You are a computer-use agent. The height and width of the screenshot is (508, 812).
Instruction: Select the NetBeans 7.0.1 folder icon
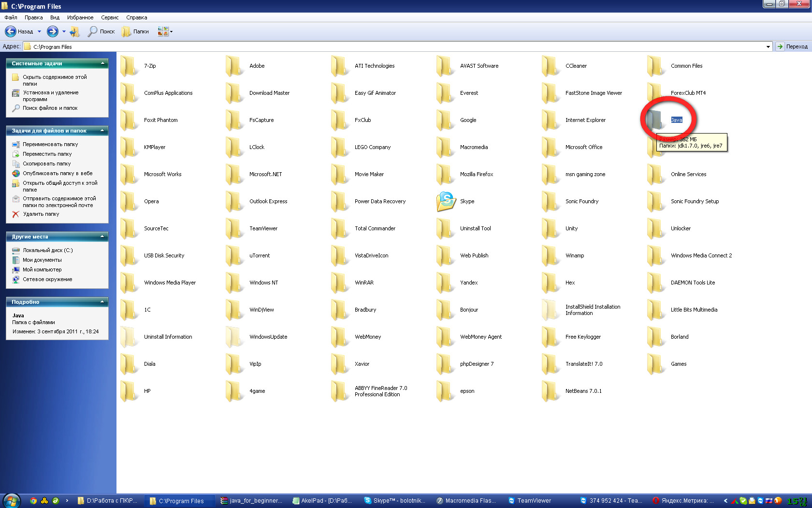click(551, 391)
